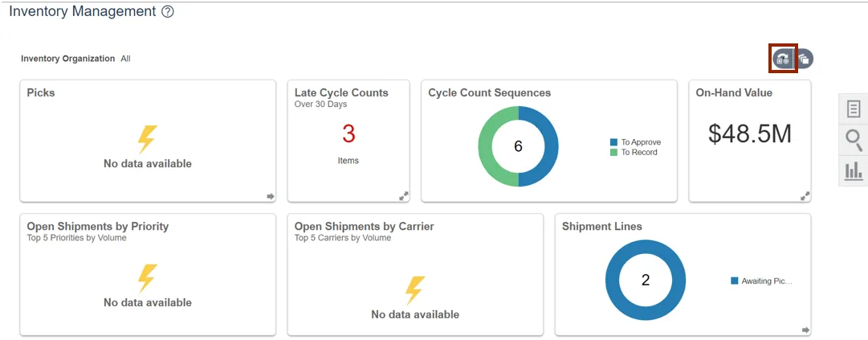
Task: Click the arrow icon on Picks card
Action: click(x=271, y=195)
